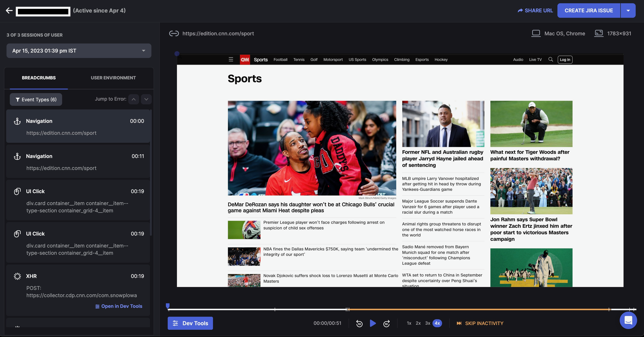
Task: Click the session URL link icon
Action: [x=174, y=34]
